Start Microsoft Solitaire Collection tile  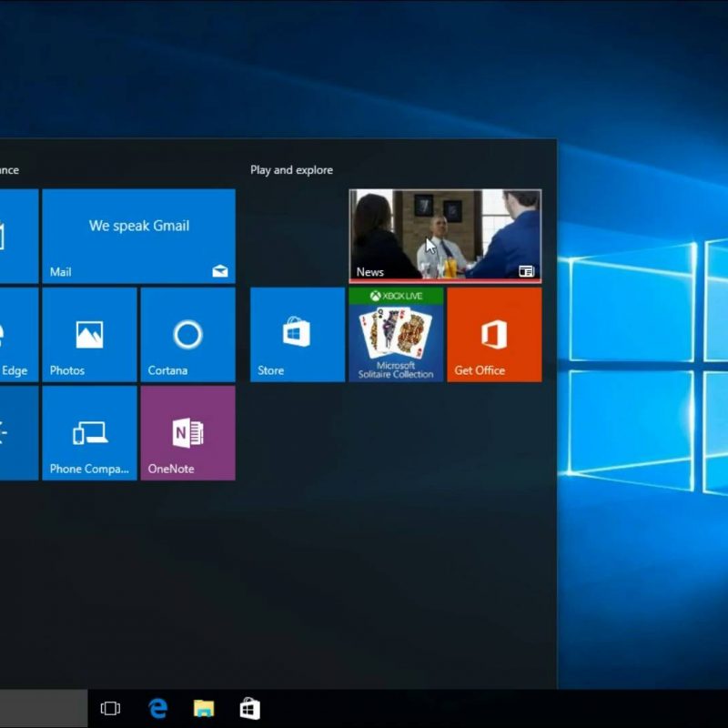(x=396, y=334)
